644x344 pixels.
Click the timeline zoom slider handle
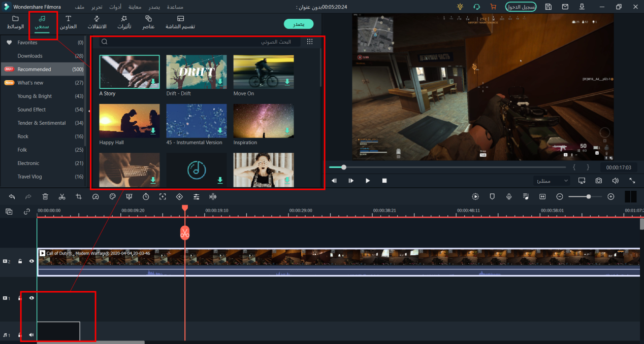tap(589, 196)
